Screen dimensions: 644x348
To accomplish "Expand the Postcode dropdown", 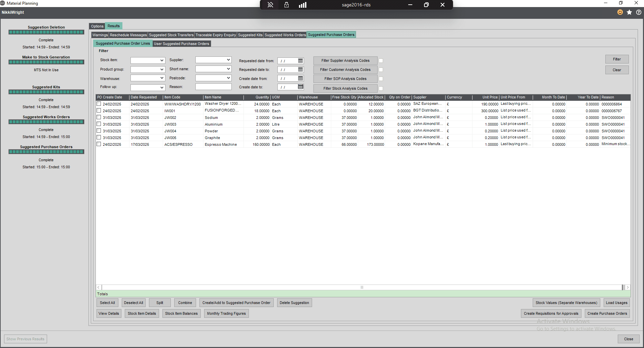I will coord(229,78).
